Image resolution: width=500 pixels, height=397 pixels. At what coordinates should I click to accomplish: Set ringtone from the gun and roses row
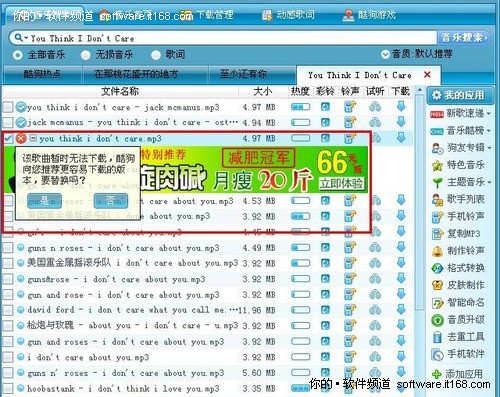click(x=350, y=341)
